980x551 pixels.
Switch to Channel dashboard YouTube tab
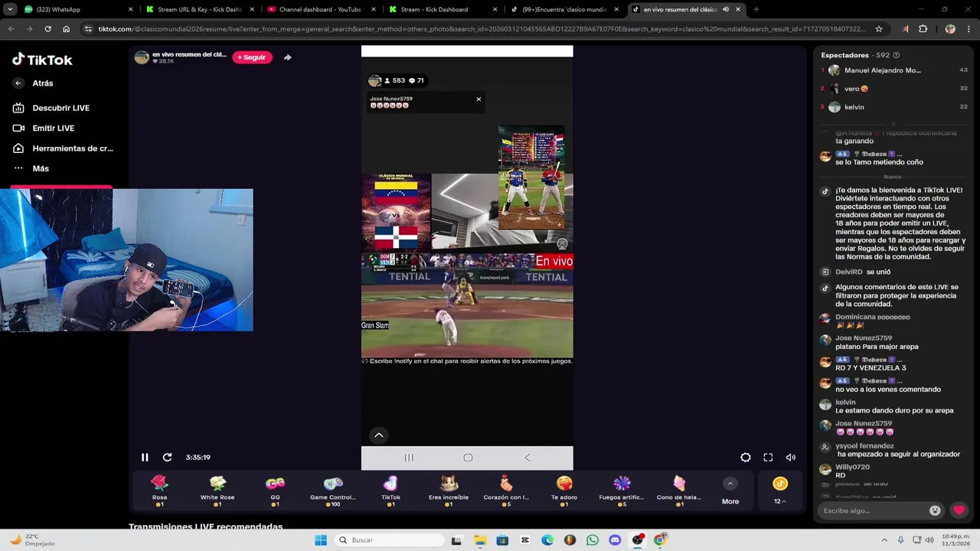click(322, 9)
